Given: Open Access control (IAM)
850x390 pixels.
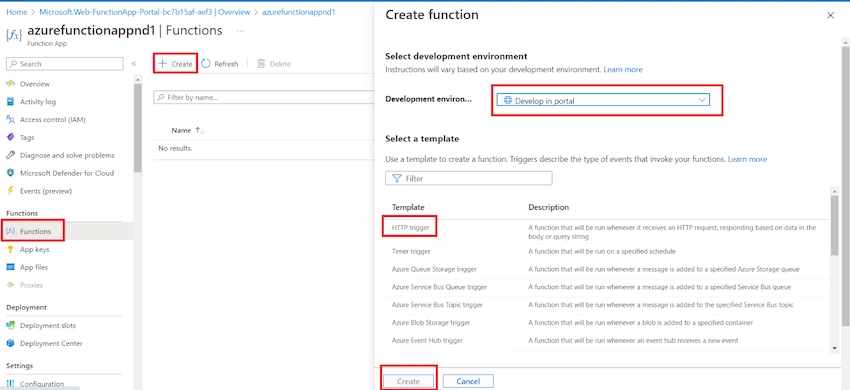Looking at the screenshot, I should click(x=53, y=120).
